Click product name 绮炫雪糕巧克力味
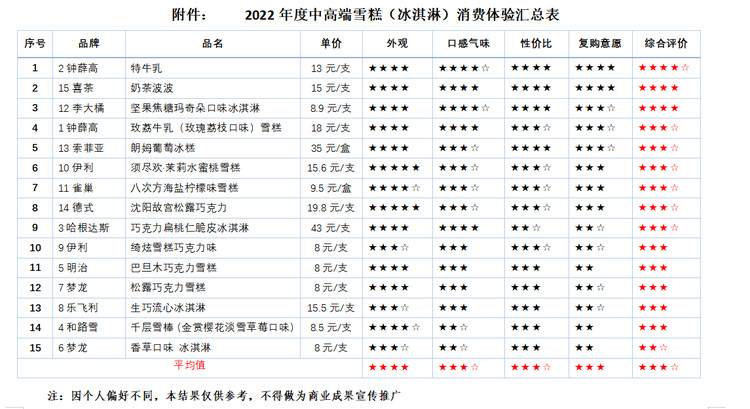 tap(174, 248)
